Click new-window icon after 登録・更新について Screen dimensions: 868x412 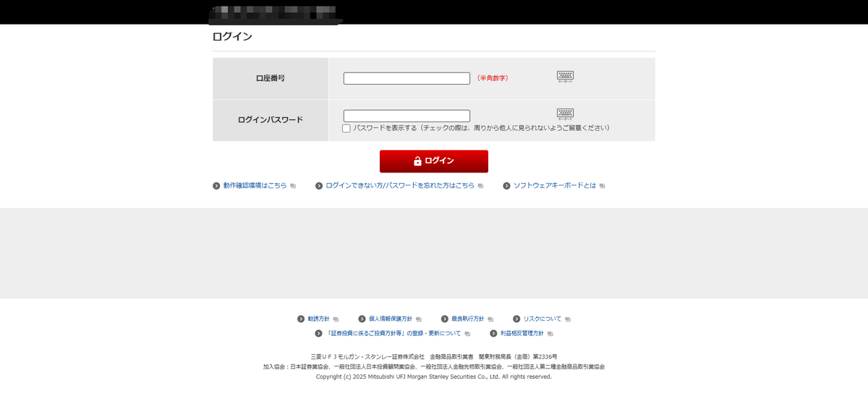click(468, 334)
